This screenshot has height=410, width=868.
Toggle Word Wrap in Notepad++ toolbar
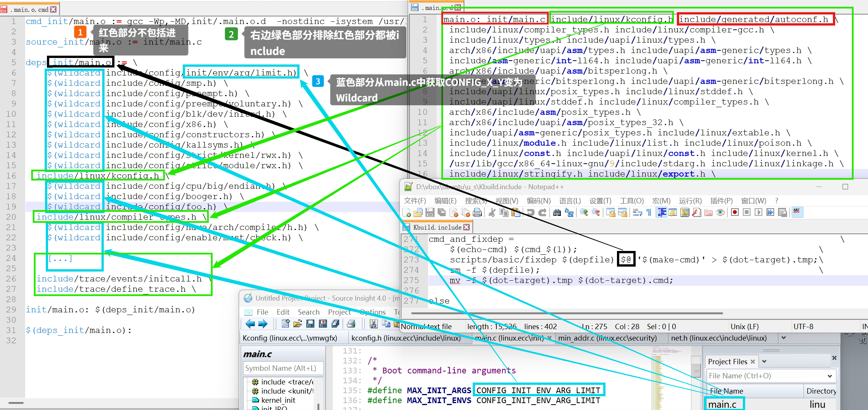tap(637, 212)
